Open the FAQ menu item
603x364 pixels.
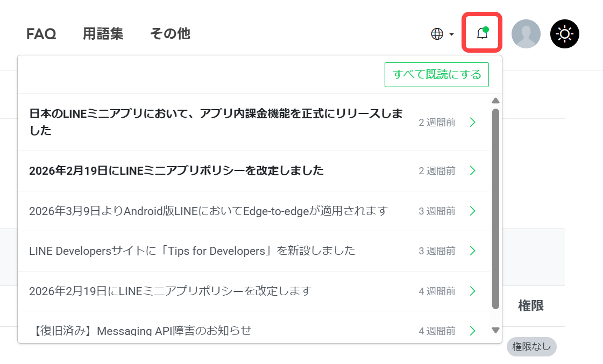pos(41,34)
